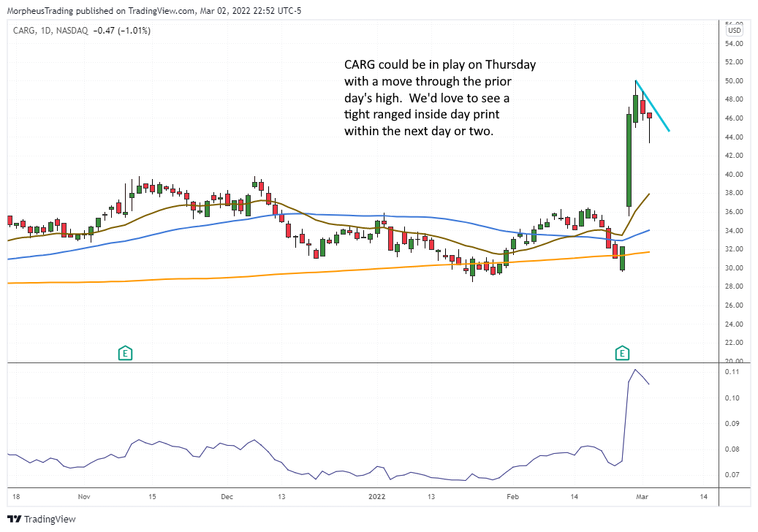Viewport: 758px width, 532px height.
Task: Click the Feb date label on time axis
Action: click(x=512, y=496)
